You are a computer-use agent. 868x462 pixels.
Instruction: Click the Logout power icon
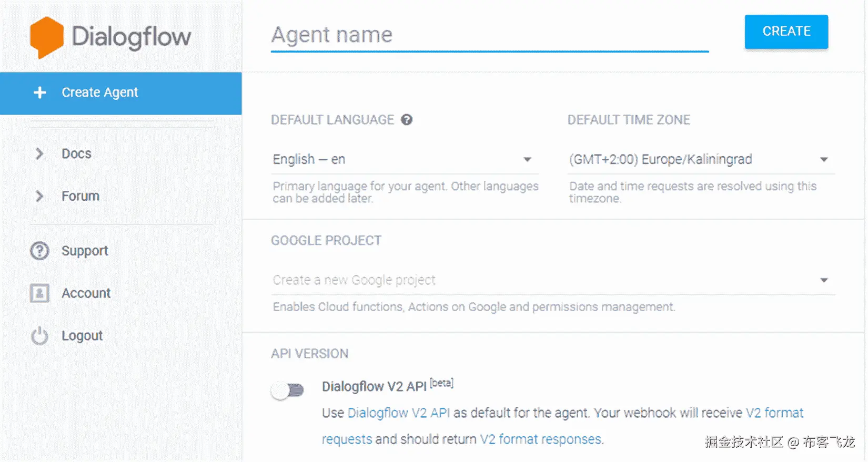click(39, 335)
